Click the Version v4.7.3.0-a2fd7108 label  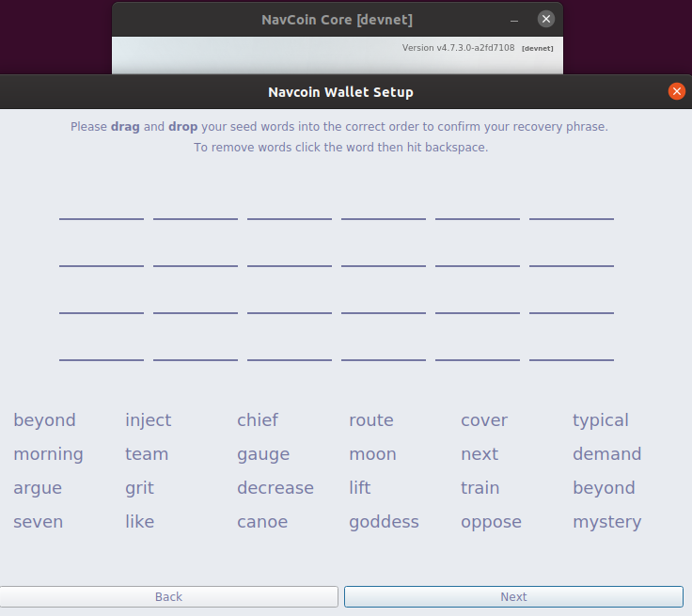tap(458, 48)
